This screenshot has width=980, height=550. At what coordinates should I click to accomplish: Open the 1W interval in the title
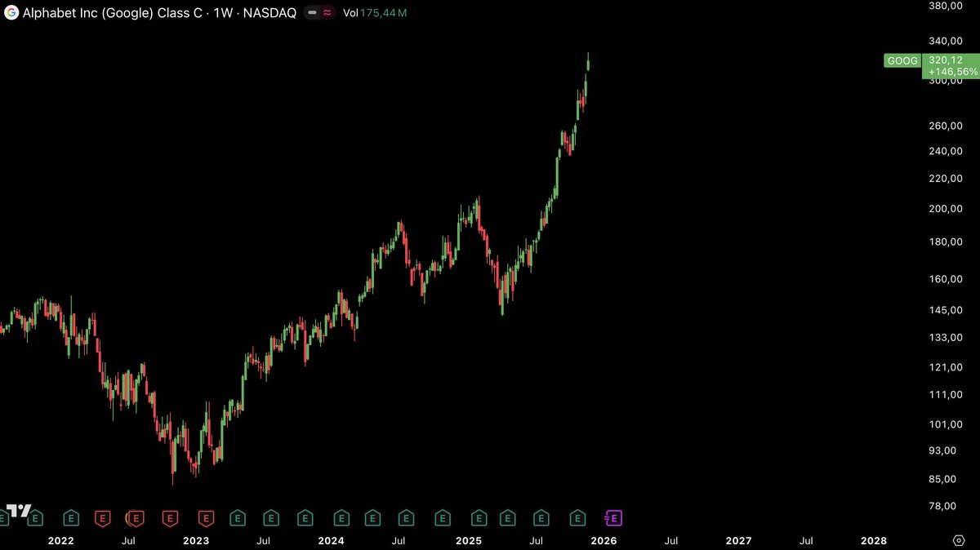pyautogui.click(x=223, y=13)
